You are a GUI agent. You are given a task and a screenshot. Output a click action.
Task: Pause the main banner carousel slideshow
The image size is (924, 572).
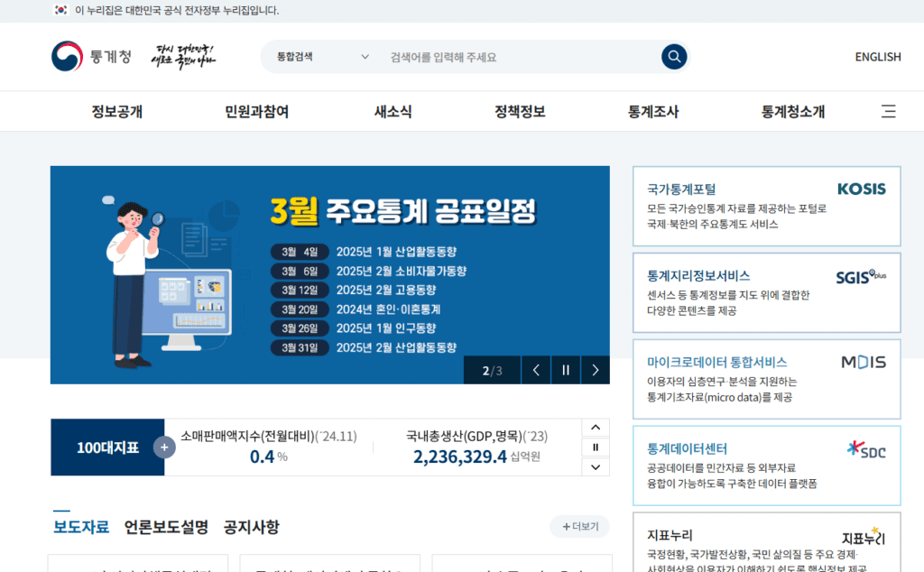coord(565,369)
